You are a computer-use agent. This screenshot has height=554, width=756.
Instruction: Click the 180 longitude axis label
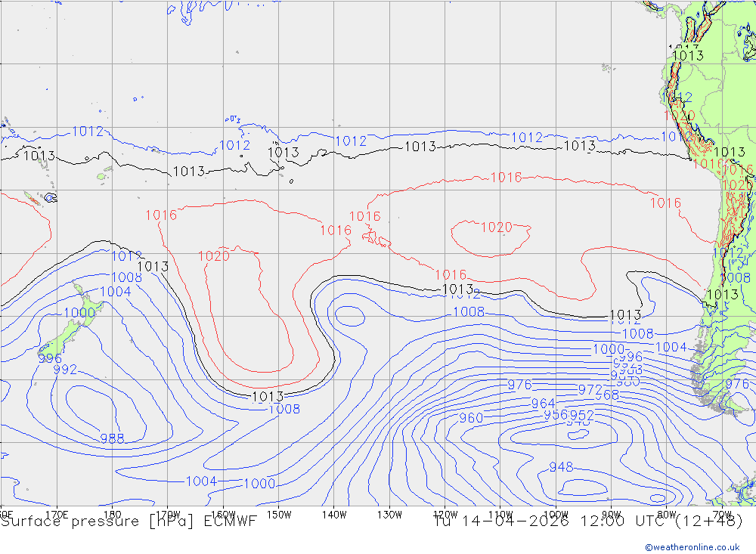coord(113,515)
